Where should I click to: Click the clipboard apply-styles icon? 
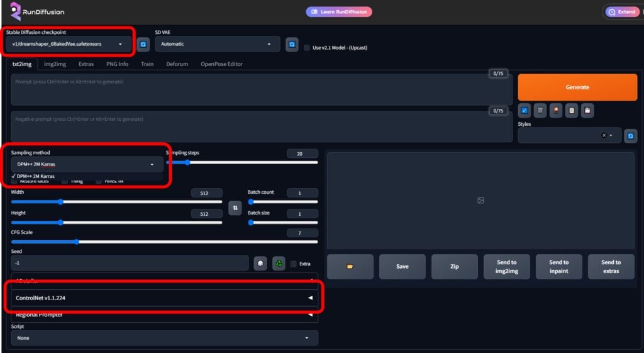(x=571, y=110)
